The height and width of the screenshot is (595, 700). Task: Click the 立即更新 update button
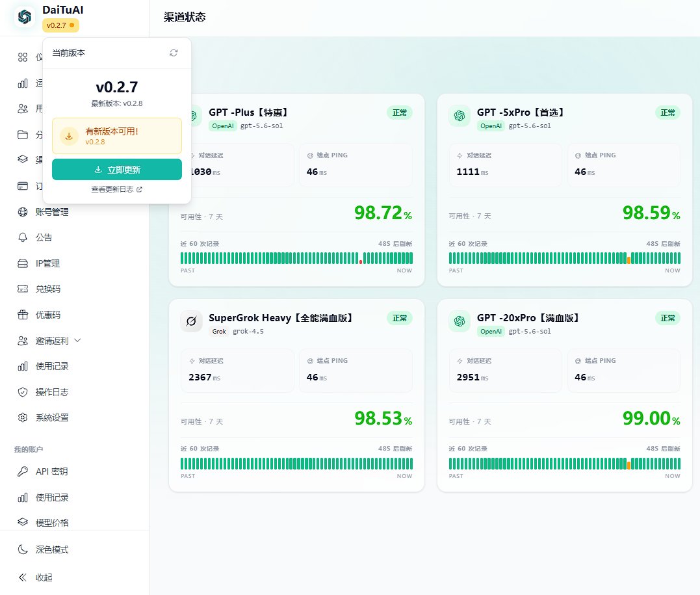pyautogui.click(x=117, y=170)
